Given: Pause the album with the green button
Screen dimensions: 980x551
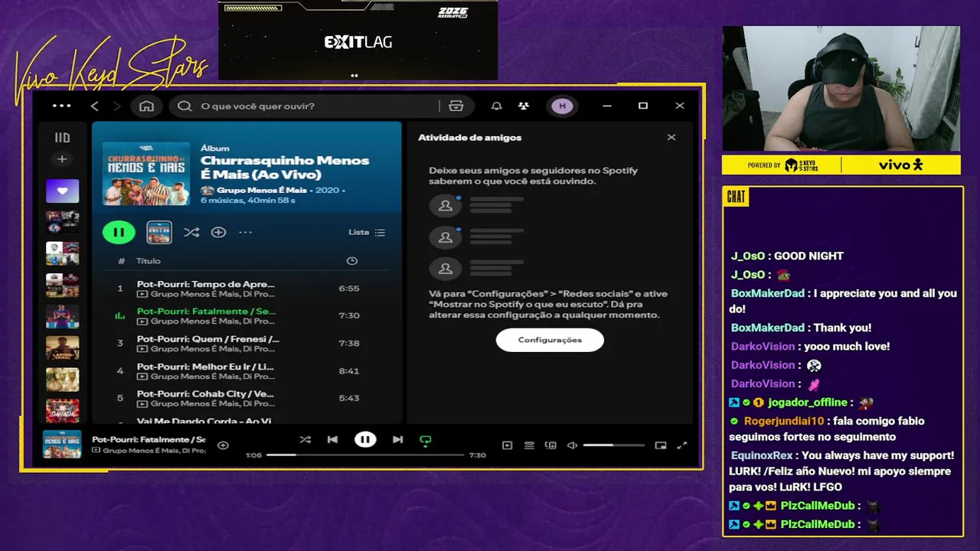Looking at the screenshot, I should (x=119, y=232).
